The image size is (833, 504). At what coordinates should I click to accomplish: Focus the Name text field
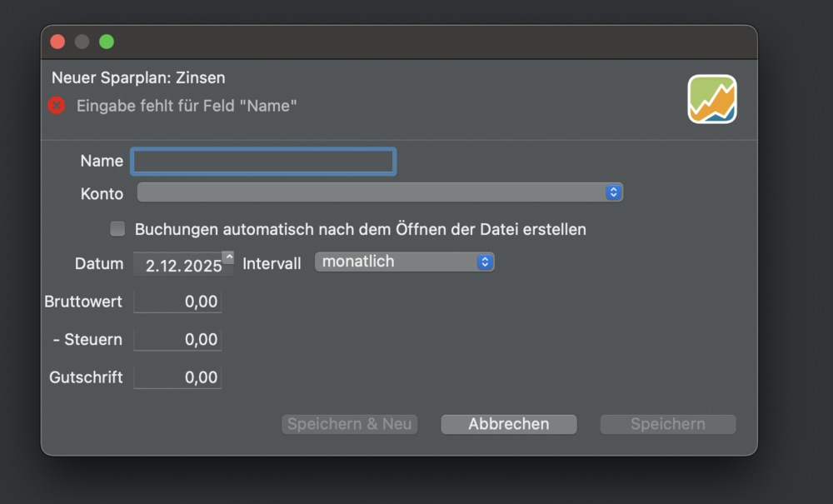pos(263,161)
